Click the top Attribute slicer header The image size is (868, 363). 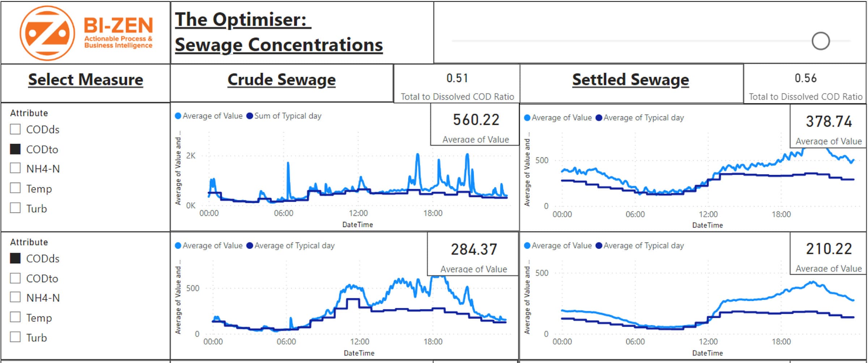coord(29,113)
